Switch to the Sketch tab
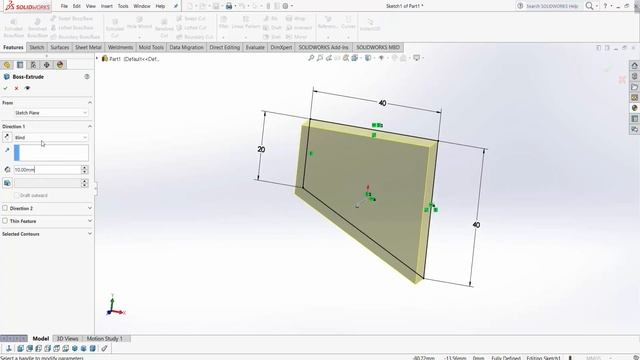The image size is (640, 360). click(x=36, y=47)
